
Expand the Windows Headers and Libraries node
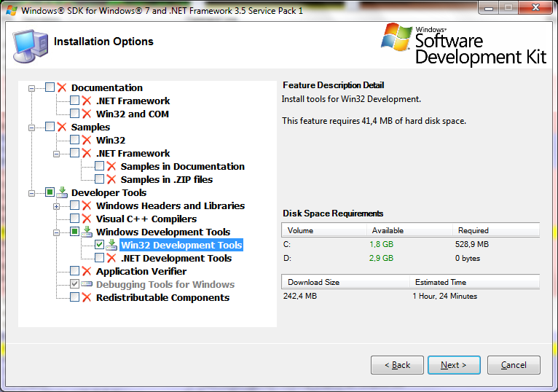[56, 206]
